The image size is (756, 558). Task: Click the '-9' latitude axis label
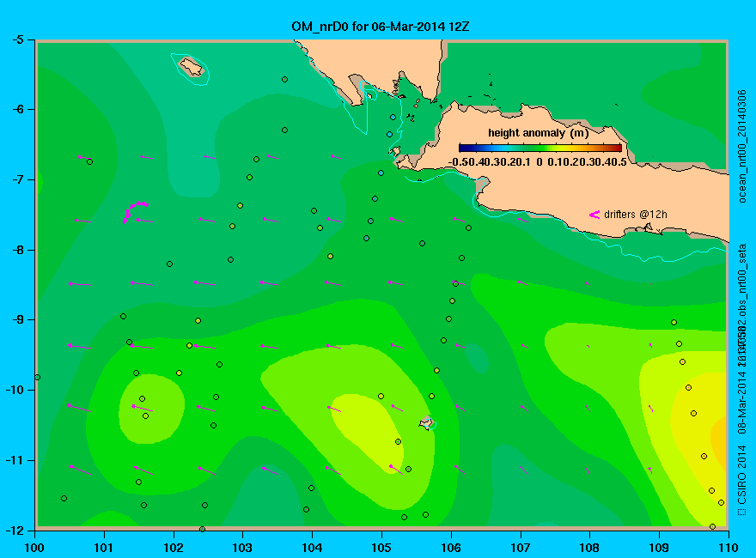pyautogui.click(x=17, y=319)
